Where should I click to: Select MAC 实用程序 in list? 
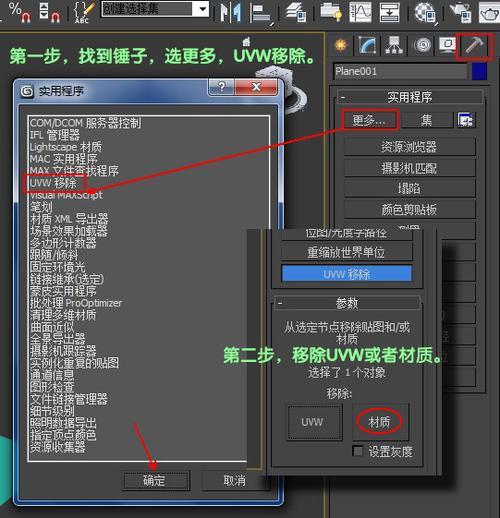pyautogui.click(x=63, y=159)
